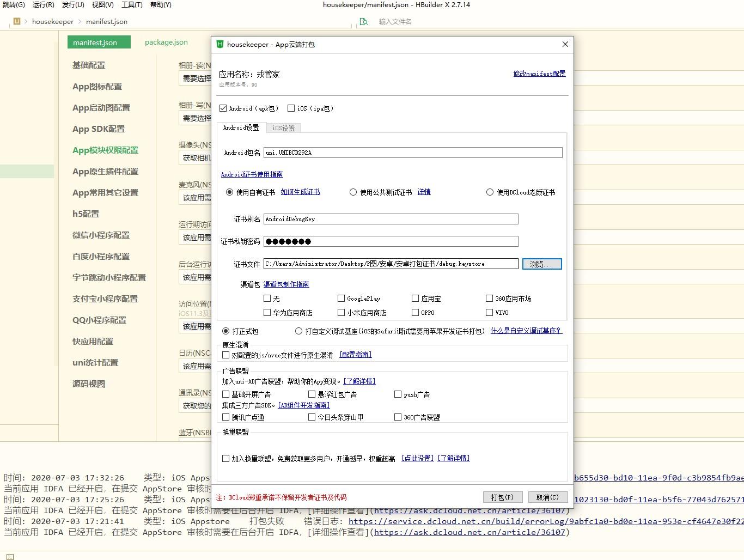
Task: Click the project folder icon beside housekeeper breadcrumb
Action: click(x=16, y=21)
